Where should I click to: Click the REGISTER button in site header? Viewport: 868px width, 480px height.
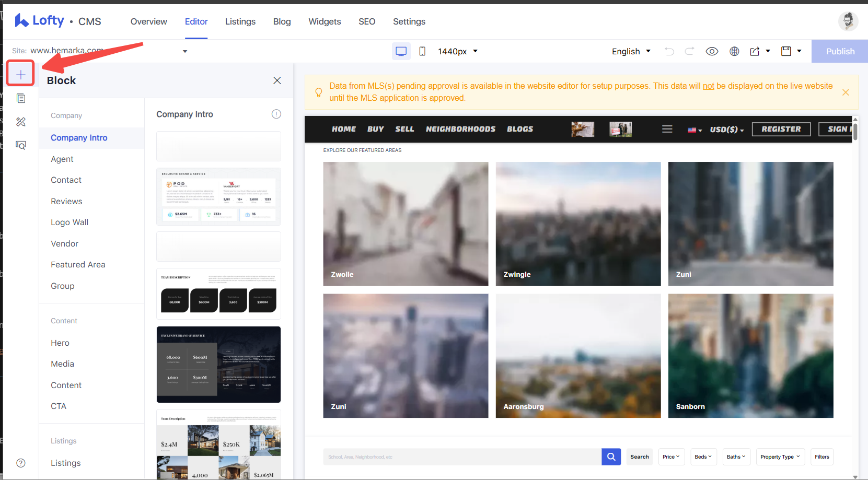(x=781, y=129)
